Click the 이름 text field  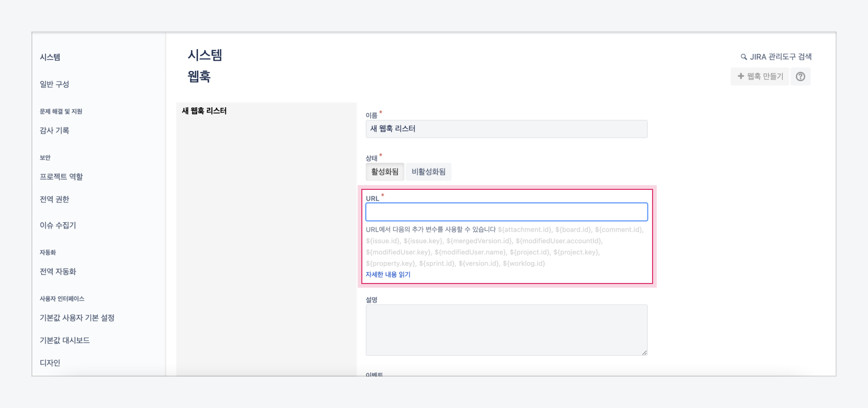tap(506, 129)
